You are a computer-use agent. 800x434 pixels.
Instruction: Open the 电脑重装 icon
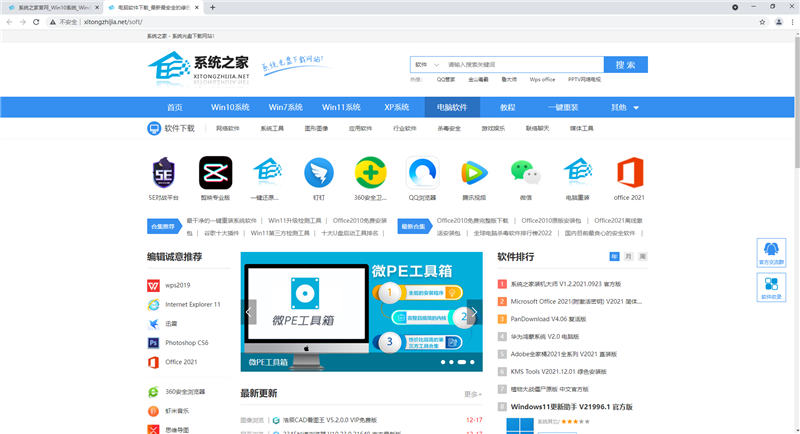(578, 172)
